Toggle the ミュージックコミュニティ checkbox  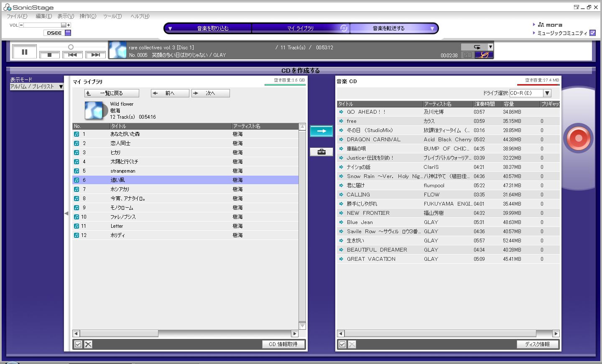click(592, 33)
